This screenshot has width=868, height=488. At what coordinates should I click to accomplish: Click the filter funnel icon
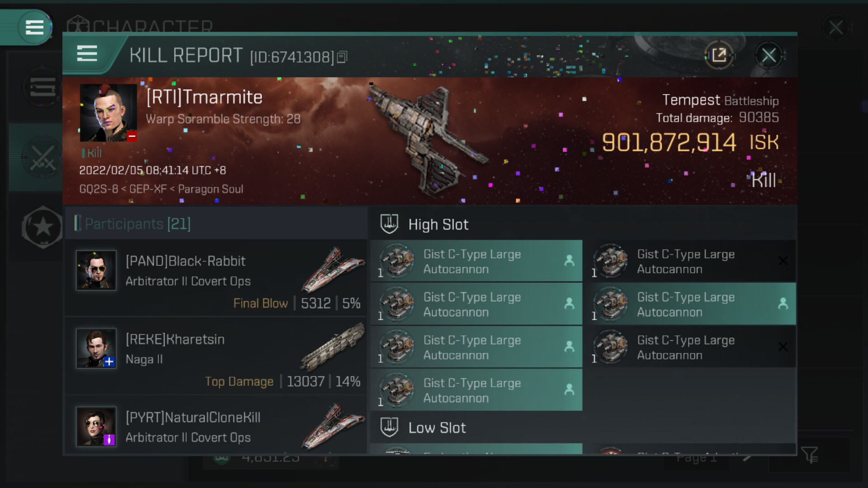[x=809, y=455]
